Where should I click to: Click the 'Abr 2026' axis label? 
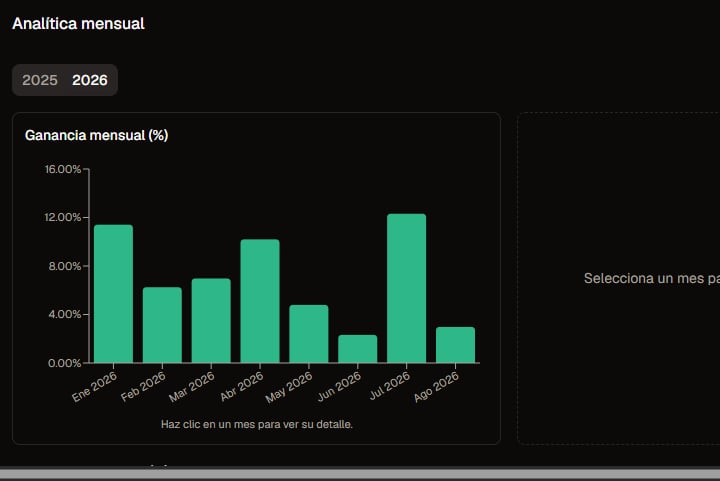(242, 386)
